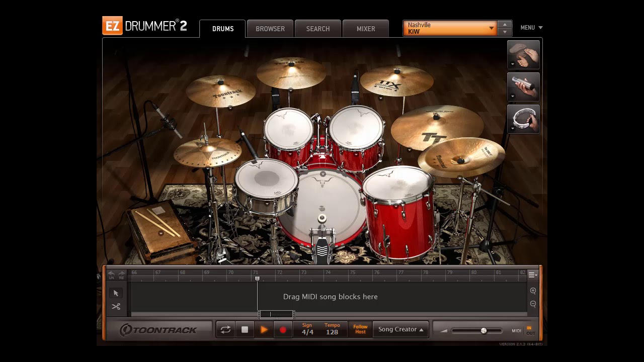Expand the shaker instrument options arrow
Screen dimensions: 644x362
coord(512,97)
